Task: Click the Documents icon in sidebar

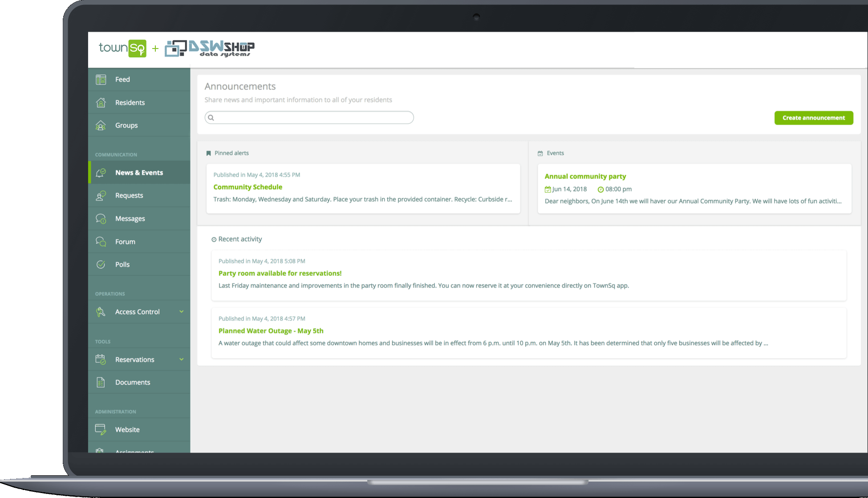Action: [x=100, y=382]
